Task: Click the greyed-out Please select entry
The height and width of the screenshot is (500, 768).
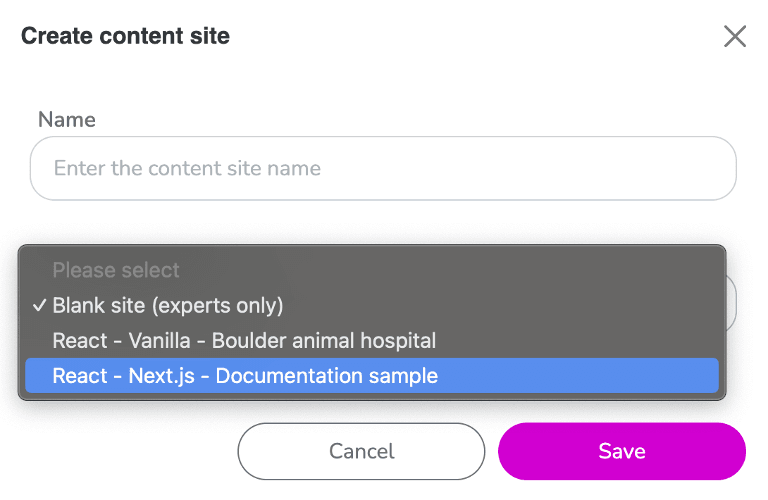Action: 116,270
